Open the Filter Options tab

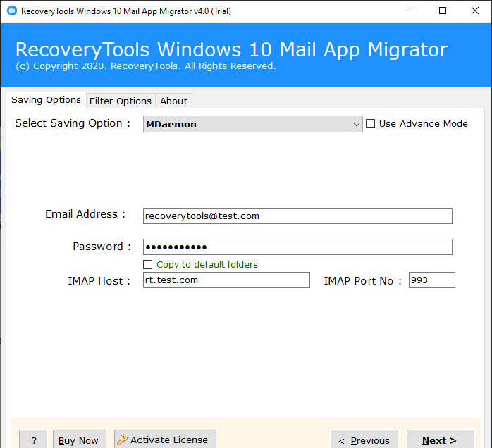pyautogui.click(x=121, y=101)
